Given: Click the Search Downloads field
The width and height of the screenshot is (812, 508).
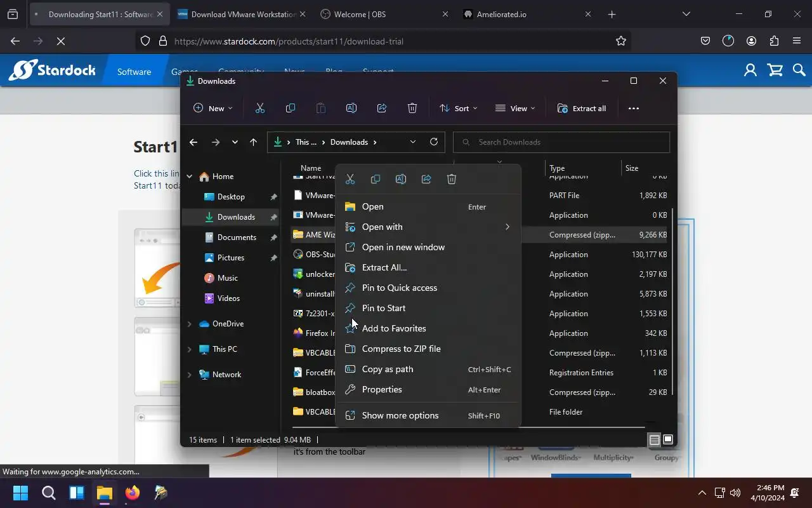Looking at the screenshot, I should (561, 142).
